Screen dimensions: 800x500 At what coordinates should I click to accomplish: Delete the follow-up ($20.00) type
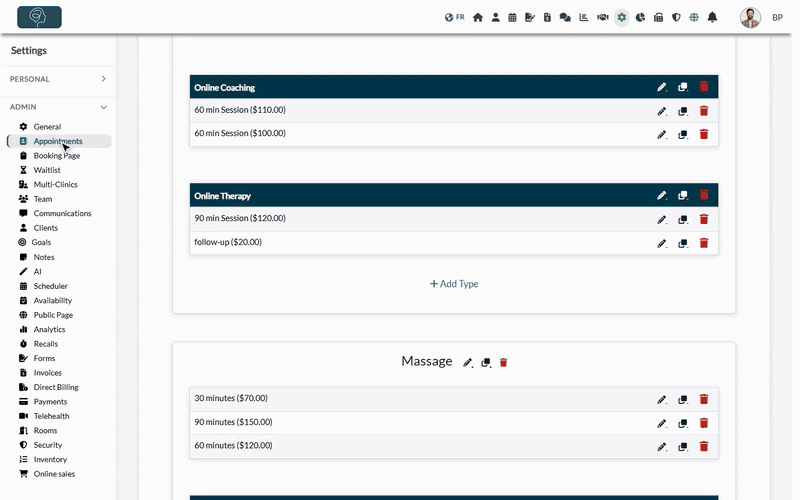tap(704, 243)
